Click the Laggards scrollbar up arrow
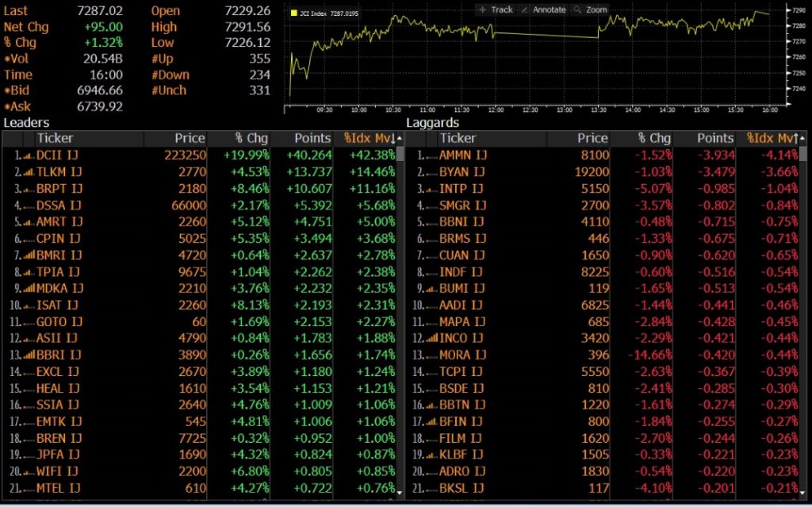812x507 pixels. [x=802, y=138]
